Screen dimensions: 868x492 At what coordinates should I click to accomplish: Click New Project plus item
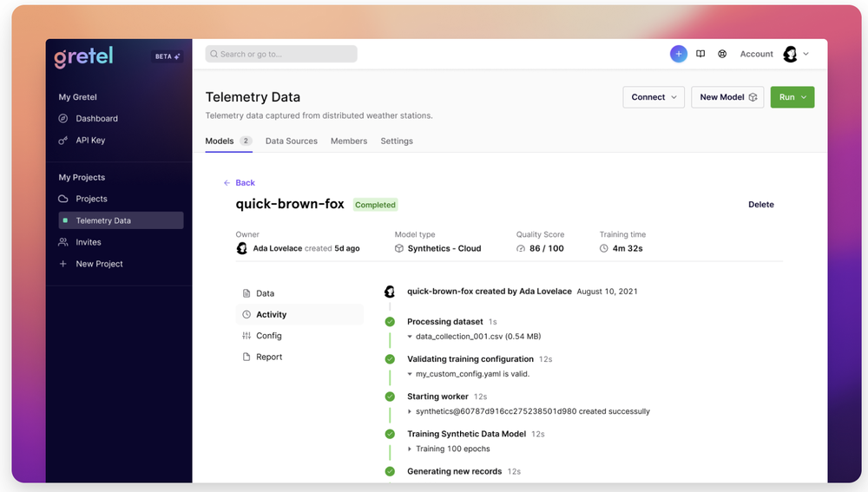click(99, 264)
